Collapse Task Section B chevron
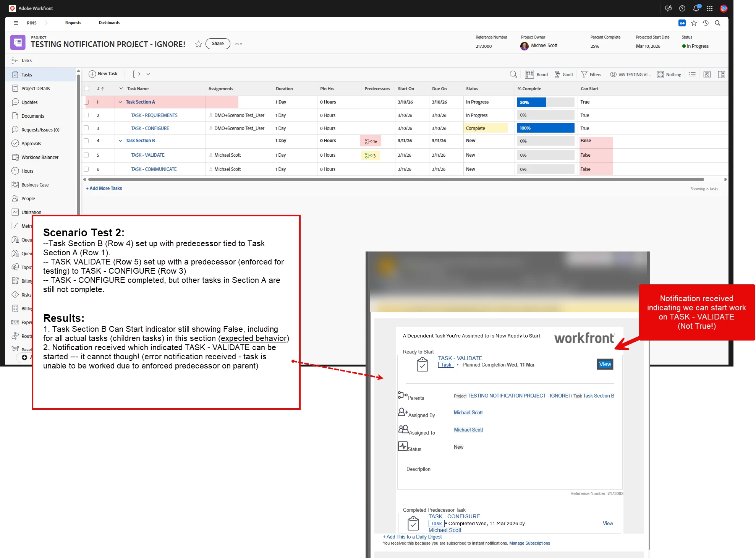756x558 pixels. (120, 141)
